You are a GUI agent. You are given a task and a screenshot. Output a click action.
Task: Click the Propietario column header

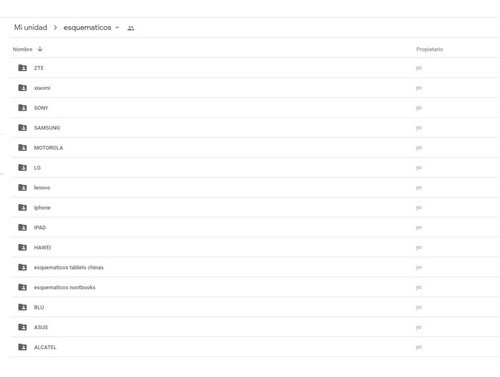pos(430,49)
